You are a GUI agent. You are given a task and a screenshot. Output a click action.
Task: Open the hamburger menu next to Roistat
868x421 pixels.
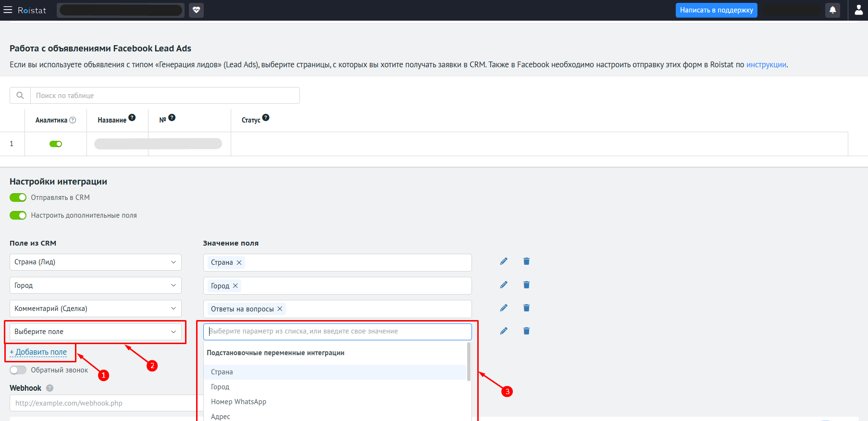(8, 10)
